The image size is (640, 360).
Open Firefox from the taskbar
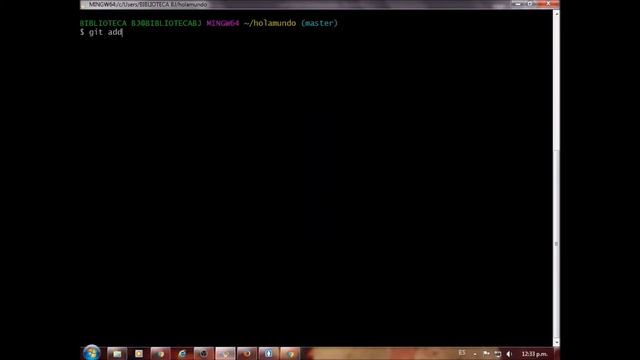tap(247, 353)
